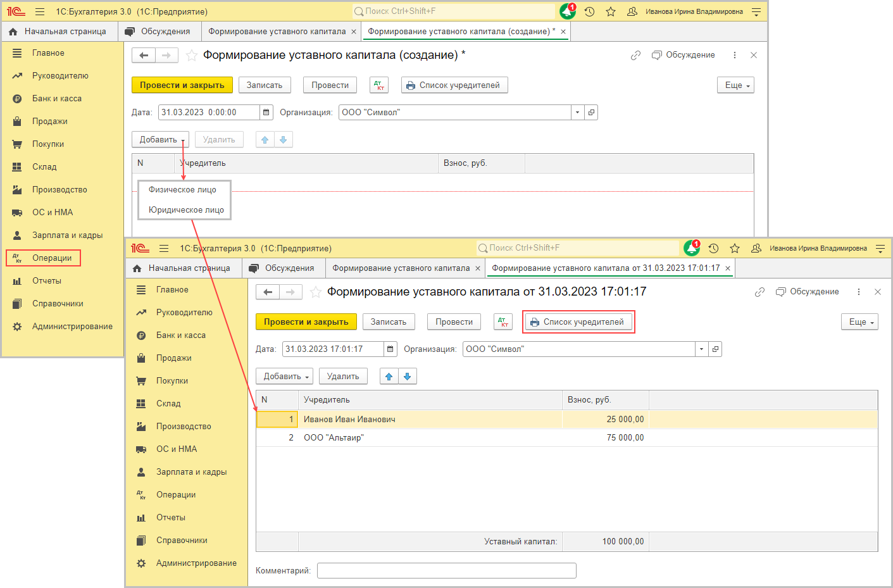Click Записать button in the front window
The height and width of the screenshot is (588, 893).
tap(389, 322)
